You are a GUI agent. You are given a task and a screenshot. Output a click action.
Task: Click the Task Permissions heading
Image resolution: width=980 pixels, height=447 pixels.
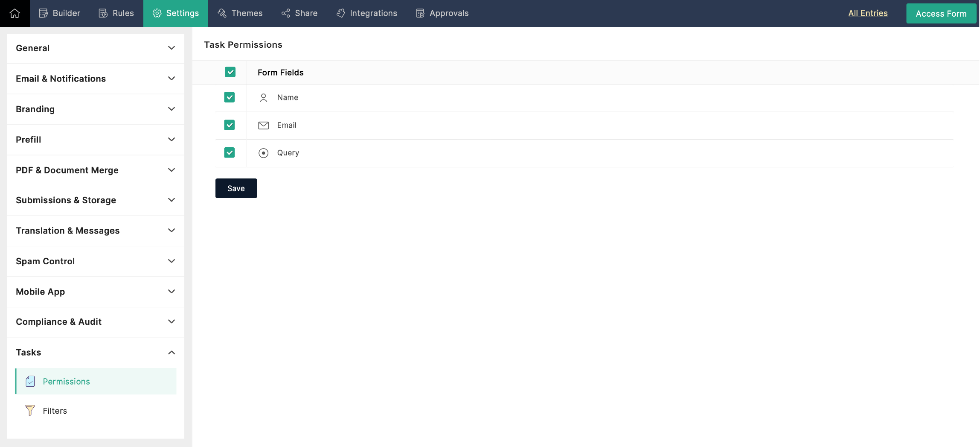[243, 45]
